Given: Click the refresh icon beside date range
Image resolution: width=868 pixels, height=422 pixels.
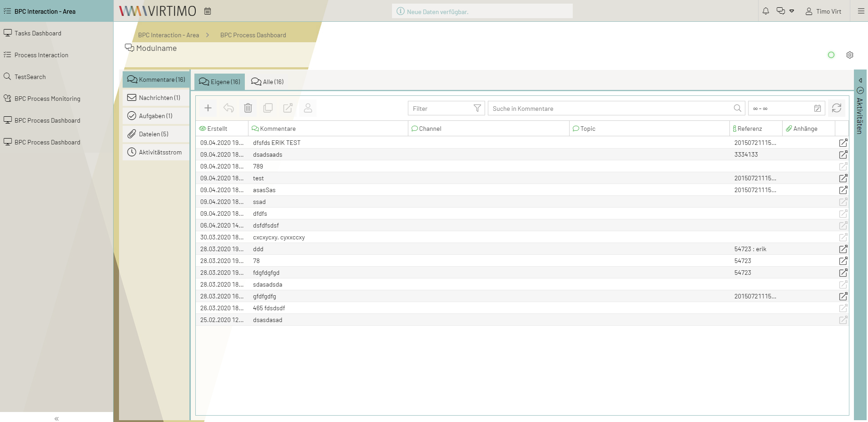Looking at the screenshot, I should [836, 108].
